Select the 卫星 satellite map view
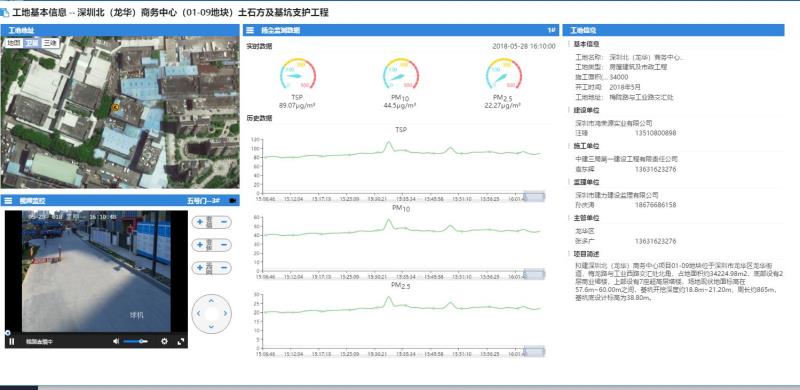This screenshot has width=800, height=390. [32, 43]
